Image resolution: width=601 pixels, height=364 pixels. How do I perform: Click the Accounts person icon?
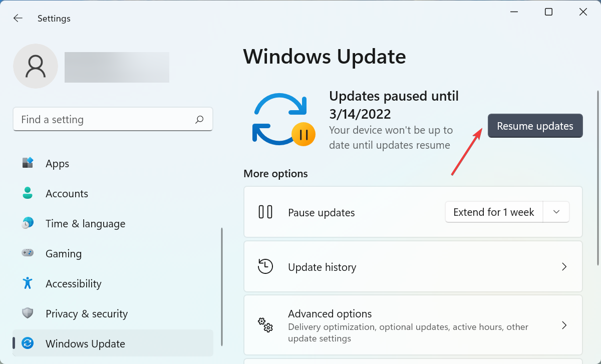click(x=28, y=193)
